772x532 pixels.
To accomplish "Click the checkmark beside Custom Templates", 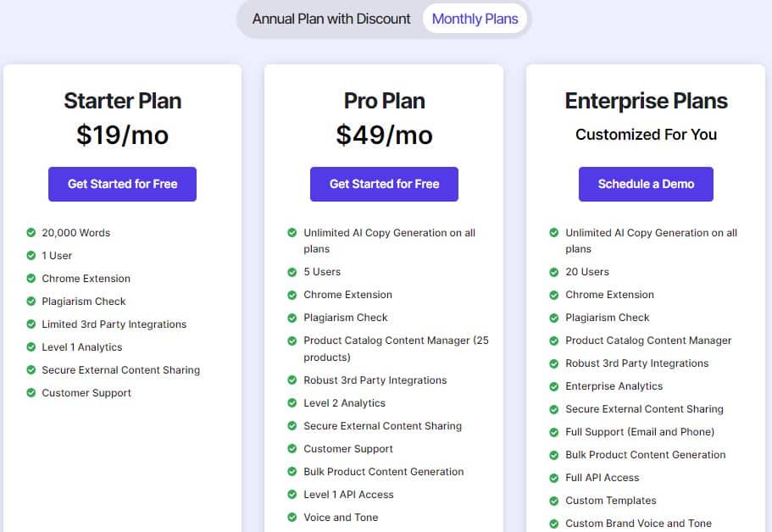I will pos(554,501).
